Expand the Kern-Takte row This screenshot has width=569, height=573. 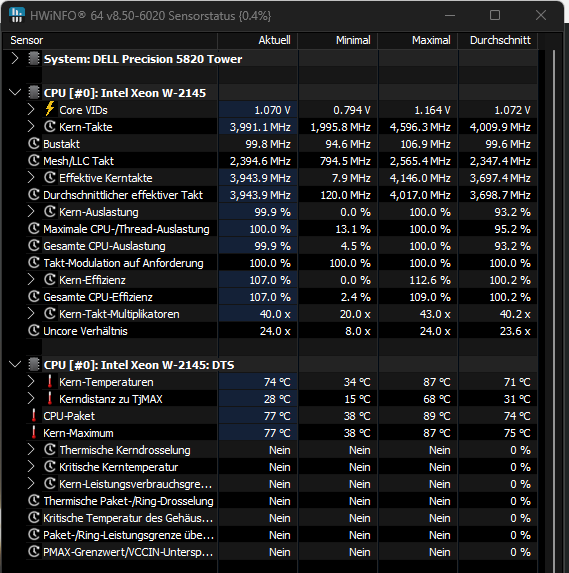[x=31, y=126]
